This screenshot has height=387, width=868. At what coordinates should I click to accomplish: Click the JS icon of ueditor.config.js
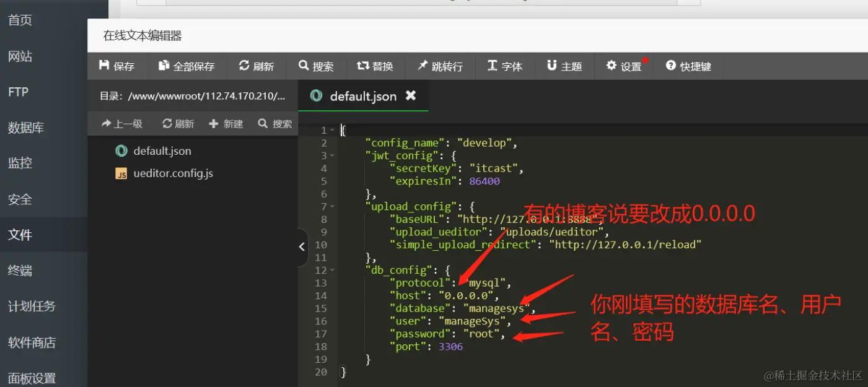coord(121,174)
